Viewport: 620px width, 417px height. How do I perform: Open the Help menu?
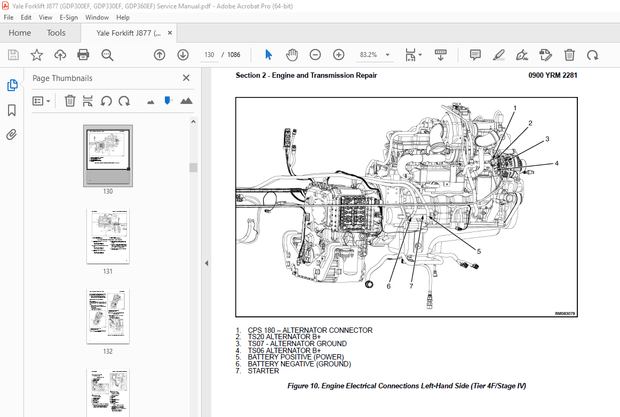point(123,17)
